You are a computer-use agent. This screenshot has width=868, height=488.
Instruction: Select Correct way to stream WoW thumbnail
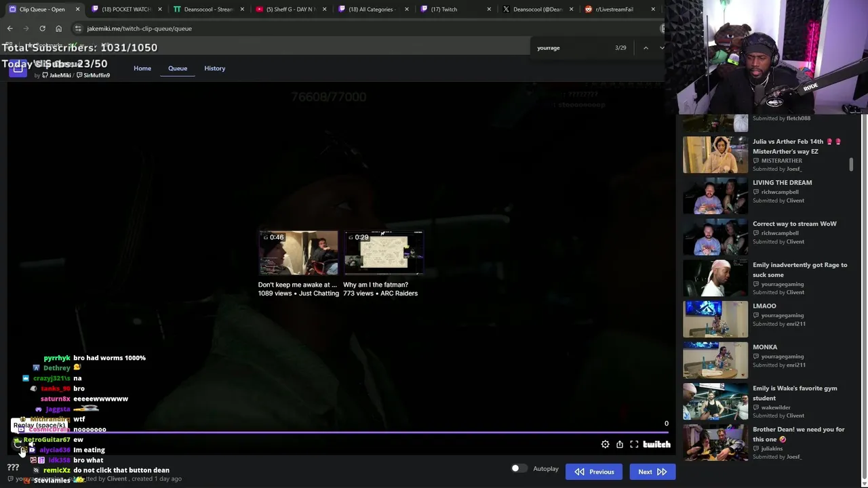(x=715, y=237)
